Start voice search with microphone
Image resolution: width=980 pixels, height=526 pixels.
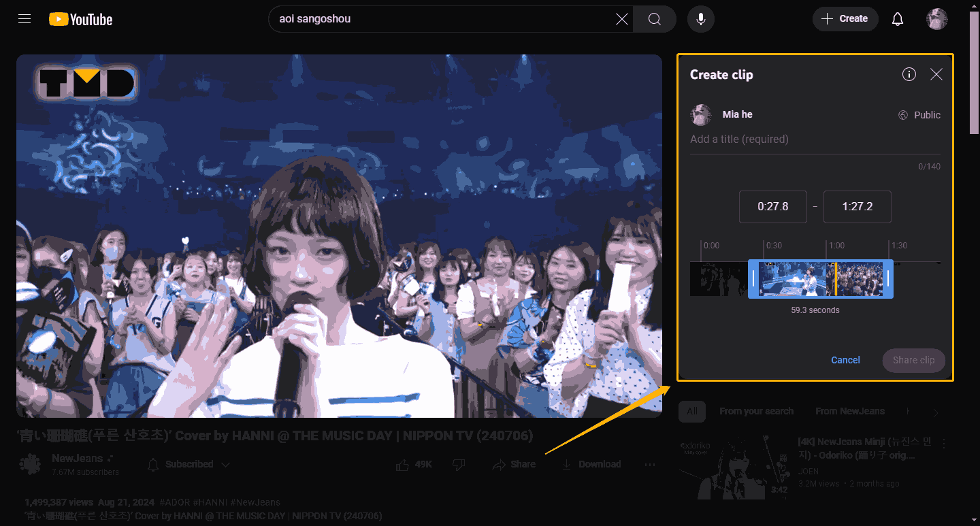pyautogui.click(x=700, y=19)
